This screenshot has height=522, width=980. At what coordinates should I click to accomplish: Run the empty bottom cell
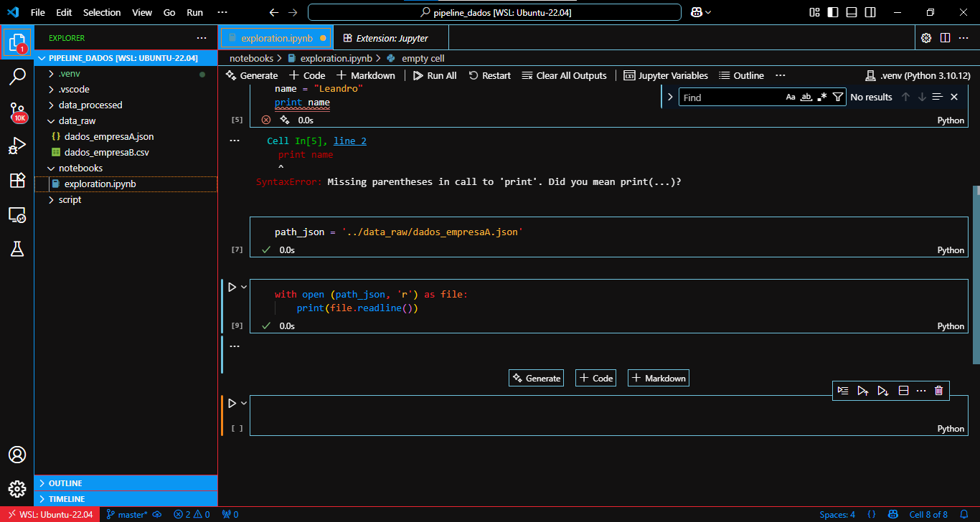[232, 403]
